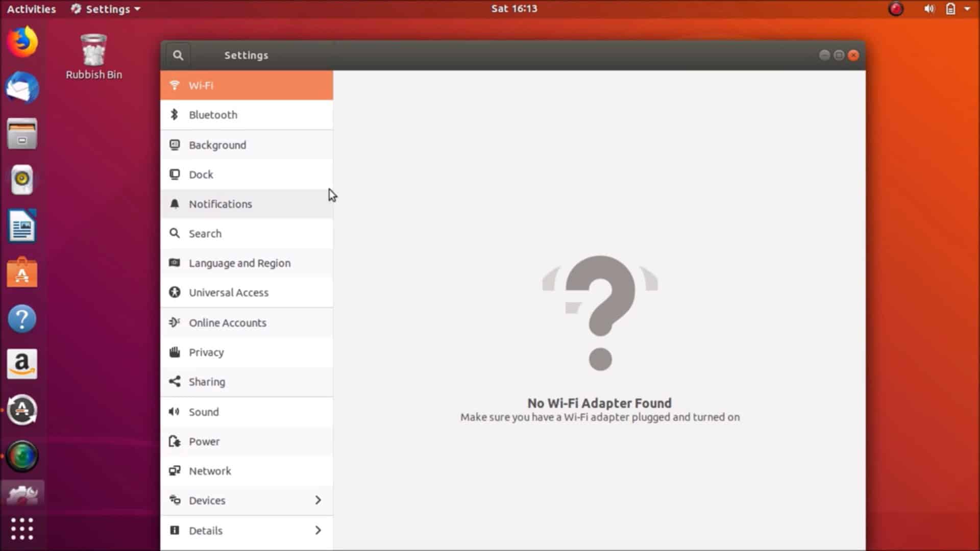Screen dimensions: 980x551
Task: Expand the Devices submenu chevron
Action: [318, 500]
